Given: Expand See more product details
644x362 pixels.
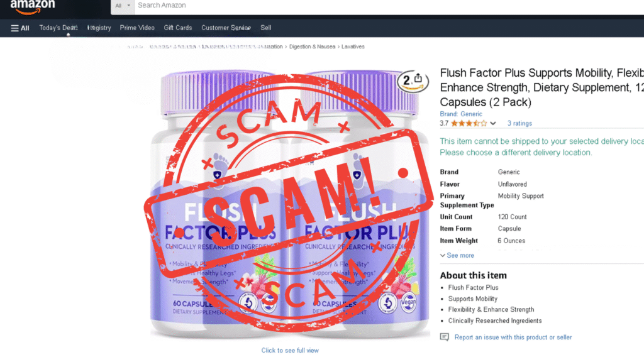Looking at the screenshot, I should pos(457,255).
